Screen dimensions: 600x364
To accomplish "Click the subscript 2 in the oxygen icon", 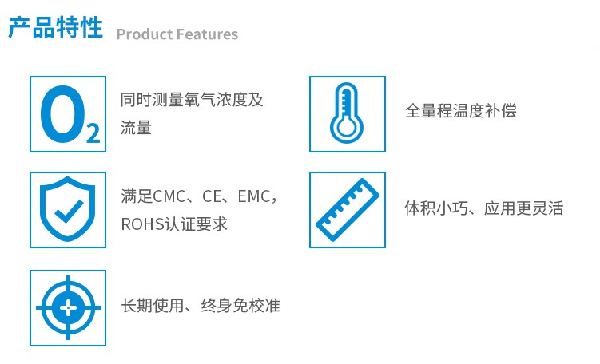I will coord(93,133).
